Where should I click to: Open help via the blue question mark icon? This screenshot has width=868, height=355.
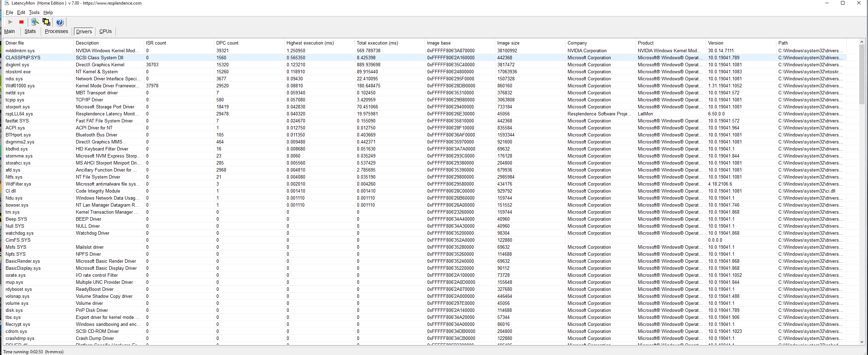[60, 22]
